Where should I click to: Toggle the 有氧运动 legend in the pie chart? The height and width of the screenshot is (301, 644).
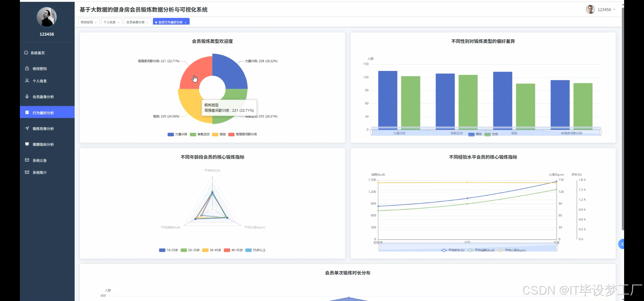point(200,134)
